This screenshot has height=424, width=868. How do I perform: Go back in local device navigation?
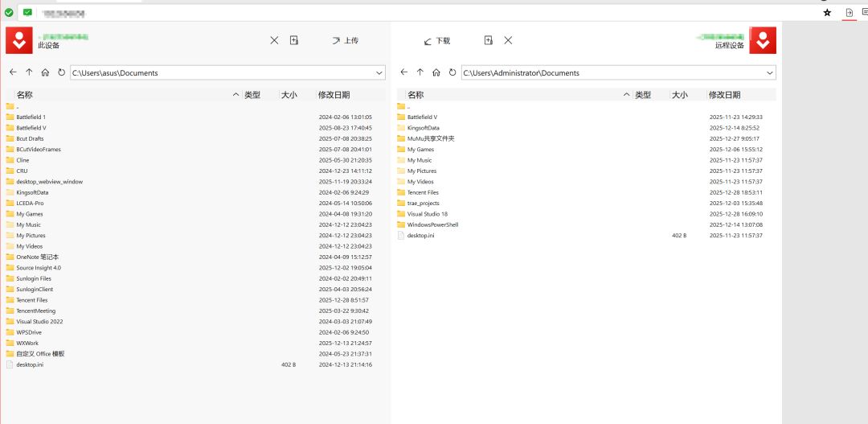pyautogui.click(x=14, y=72)
